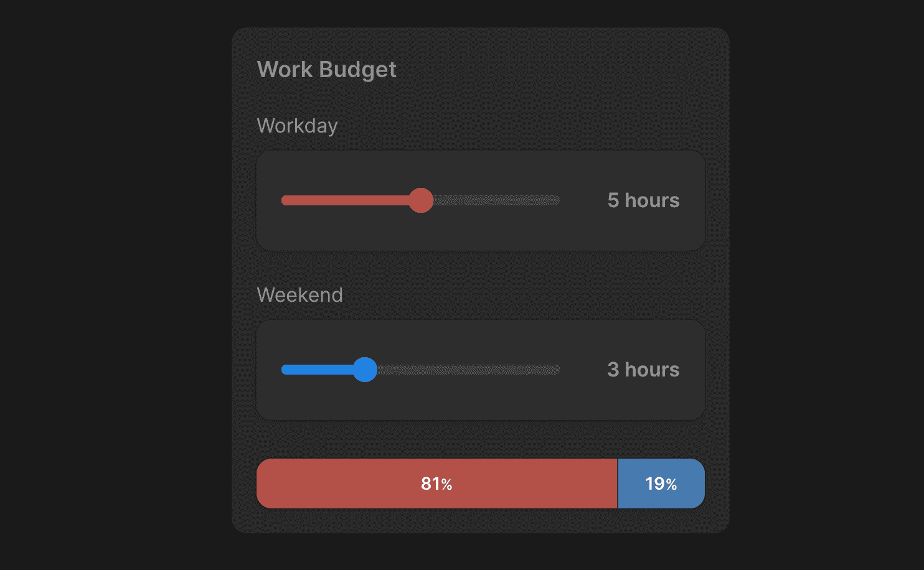Select the 81% percentage label

436,483
